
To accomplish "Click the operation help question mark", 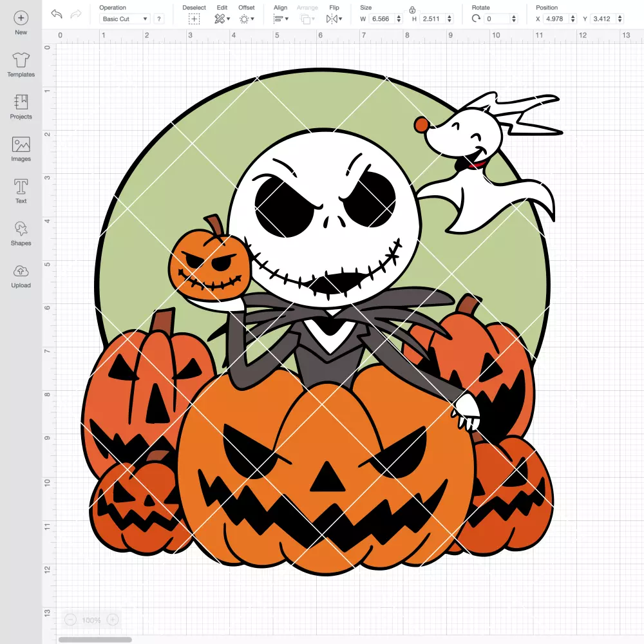I will pyautogui.click(x=159, y=19).
